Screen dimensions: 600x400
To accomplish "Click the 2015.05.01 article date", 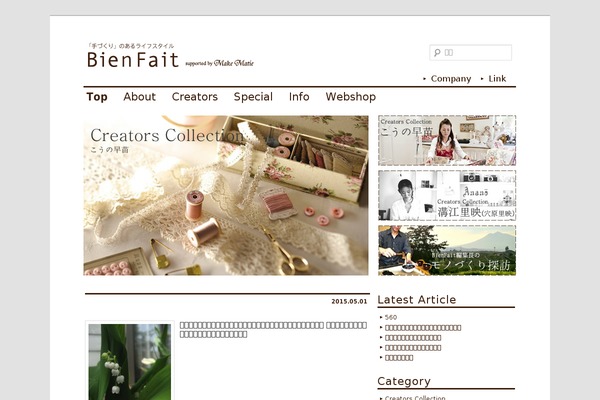I will pyautogui.click(x=349, y=301).
